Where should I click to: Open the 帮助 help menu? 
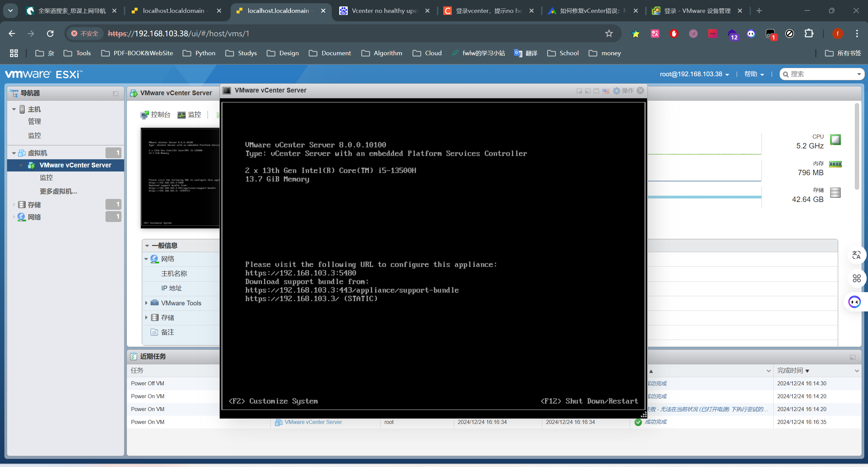tap(754, 74)
